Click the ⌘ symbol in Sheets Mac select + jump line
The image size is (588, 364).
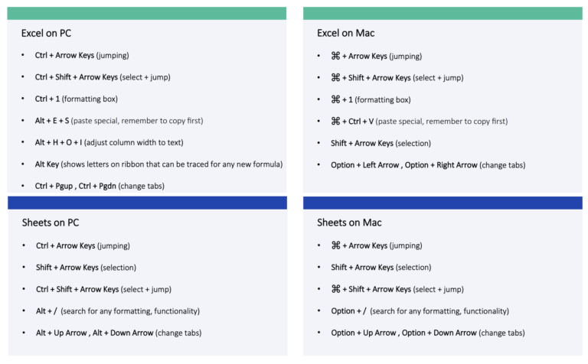[335, 289]
